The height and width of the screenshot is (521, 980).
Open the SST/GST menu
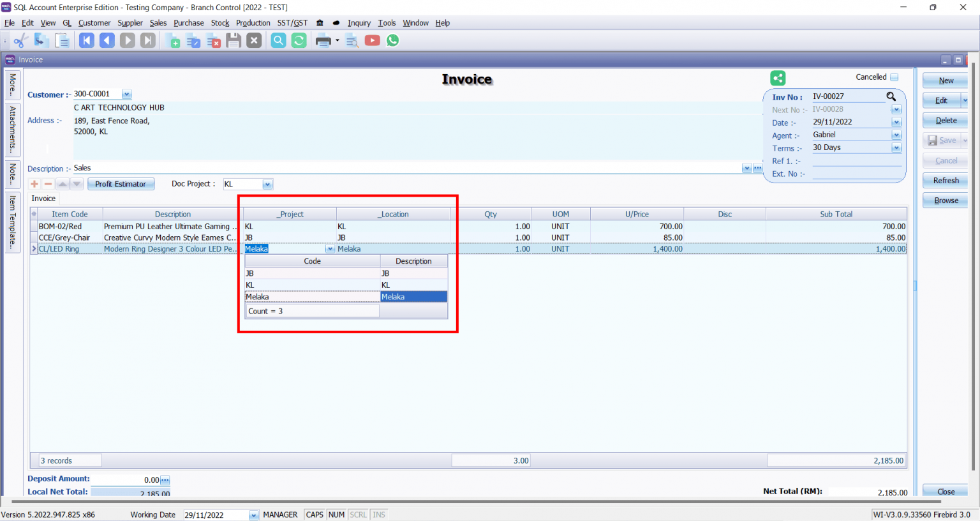click(292, 22)
